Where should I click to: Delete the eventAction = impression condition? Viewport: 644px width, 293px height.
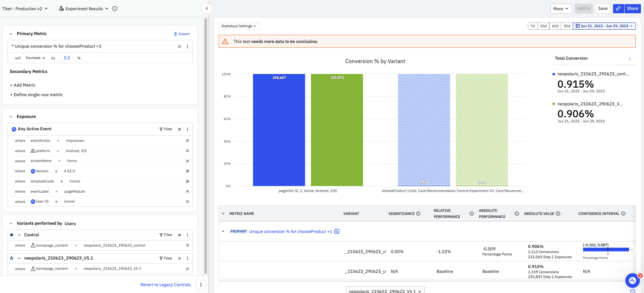187,141
